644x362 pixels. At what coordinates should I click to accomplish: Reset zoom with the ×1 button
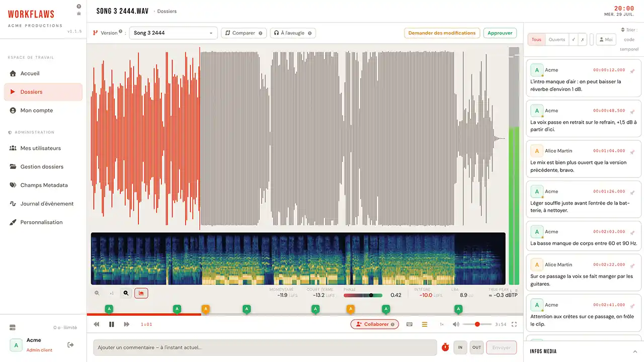click(111, 293)
